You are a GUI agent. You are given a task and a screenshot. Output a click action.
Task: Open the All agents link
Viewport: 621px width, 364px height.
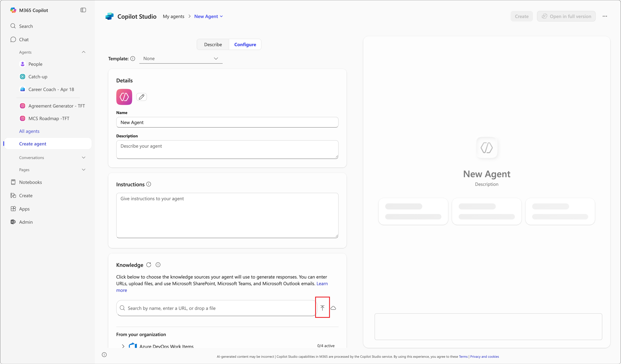(x=29, y=131)
